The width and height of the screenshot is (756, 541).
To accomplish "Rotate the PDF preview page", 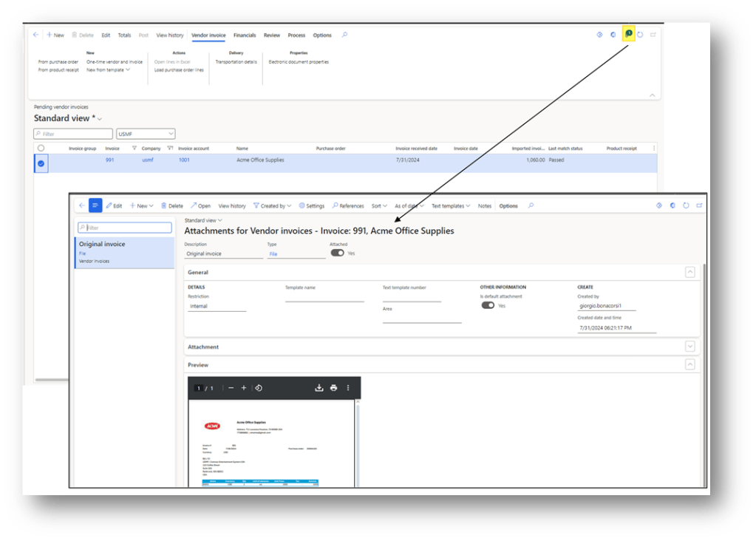I will 259,388.
